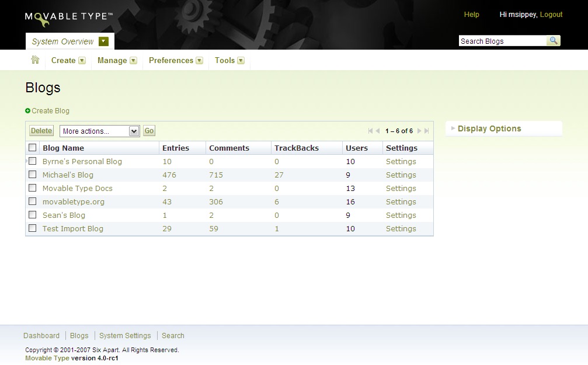Open the Help link
This screenshot has width=588, height=365.
471,14
